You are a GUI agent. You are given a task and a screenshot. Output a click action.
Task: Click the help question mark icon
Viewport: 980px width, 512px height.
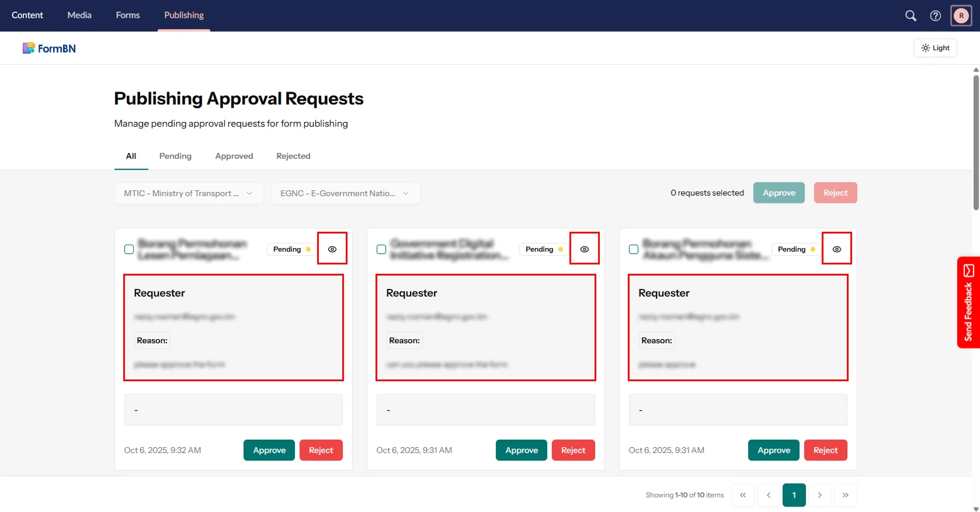click(936, 16)
